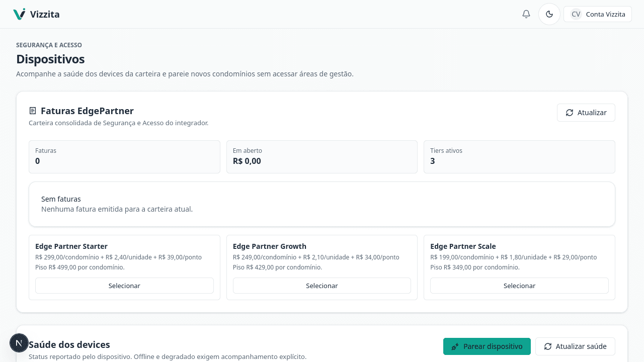Click the Vizzita logo icon
The width and height of the screenshot is (644, 362).
point(19,14)
